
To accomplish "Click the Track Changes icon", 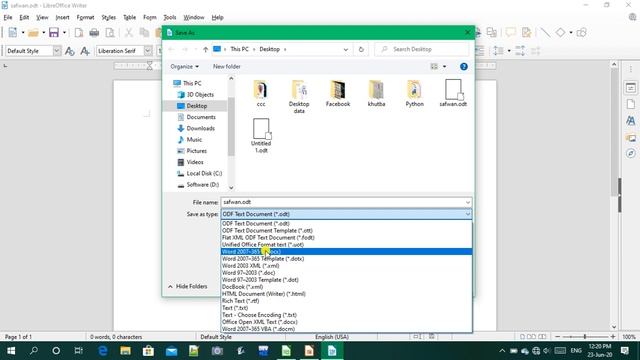I will tap(527, 32).
